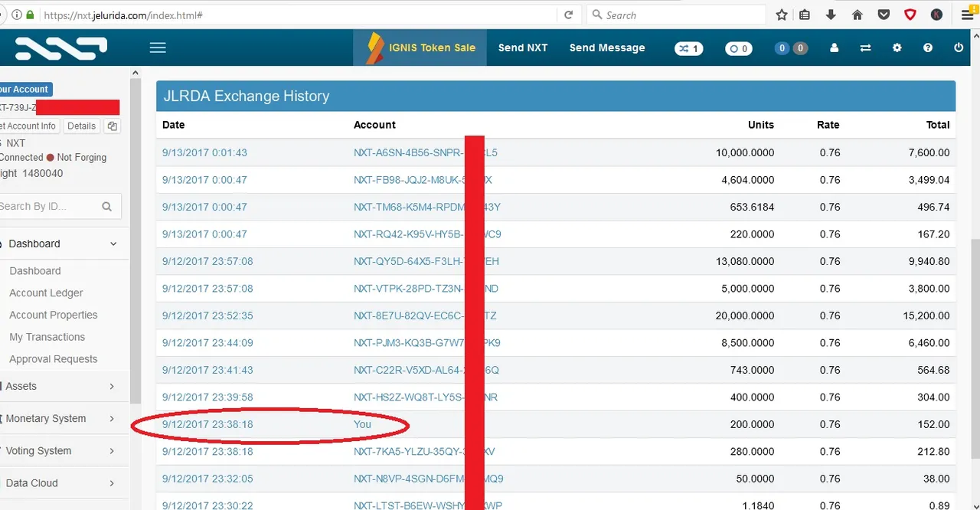
Task: Reload page using browser refresh icon
Action: point(568,15)
